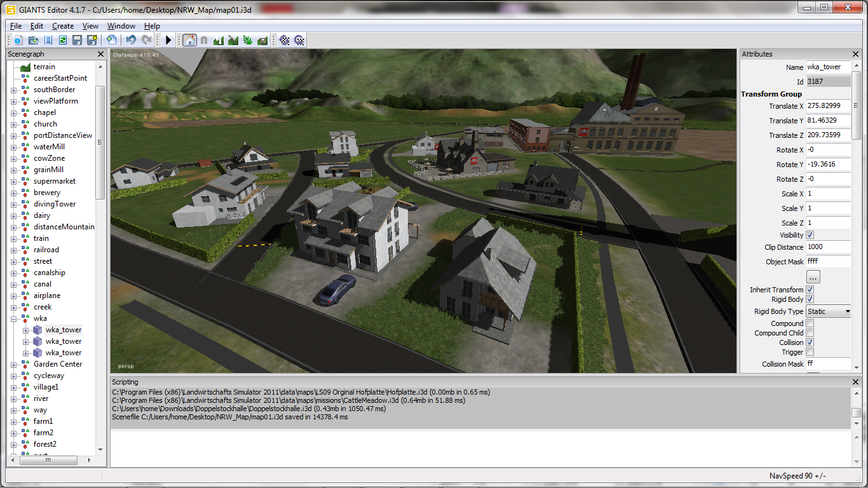This screenshot has width=868, height=488.
Task: Open the View menu
Action: click(x=90, y=26)
